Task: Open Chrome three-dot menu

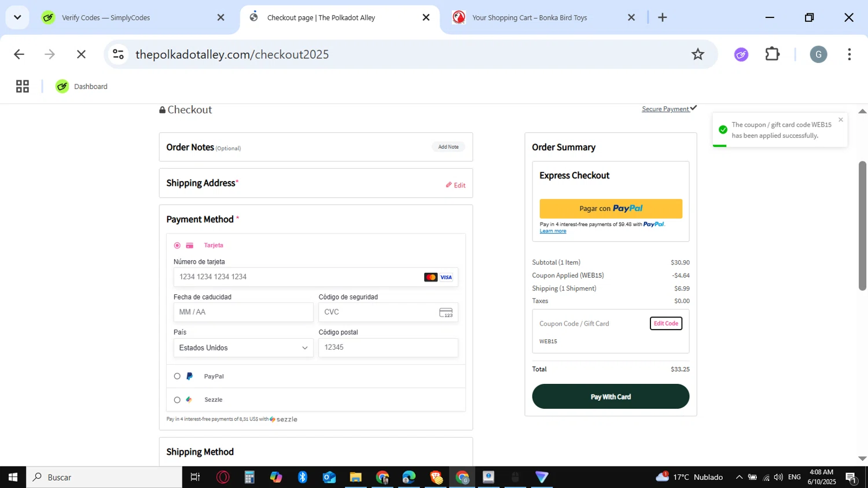Action: [x=849, y=54]
